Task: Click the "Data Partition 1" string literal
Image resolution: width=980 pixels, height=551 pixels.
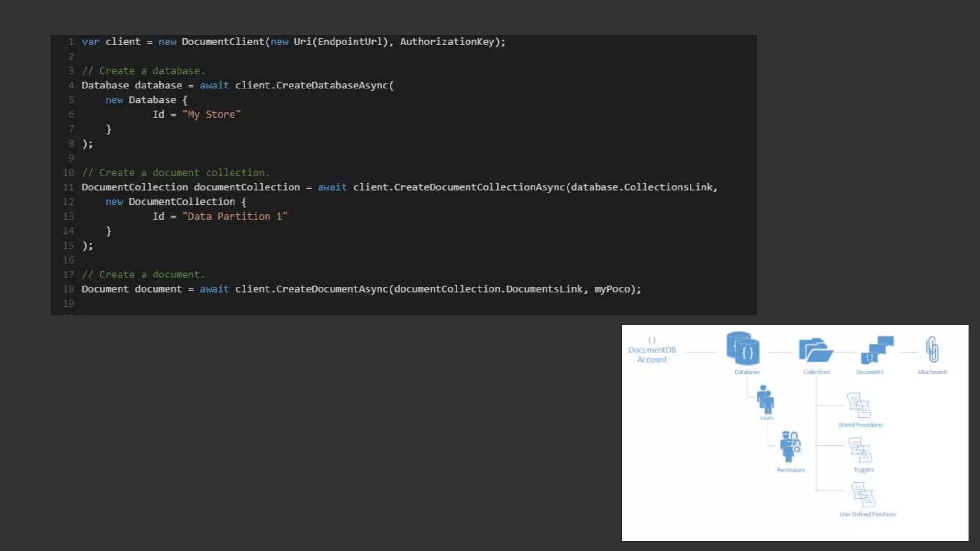Action: coord(234,216)
